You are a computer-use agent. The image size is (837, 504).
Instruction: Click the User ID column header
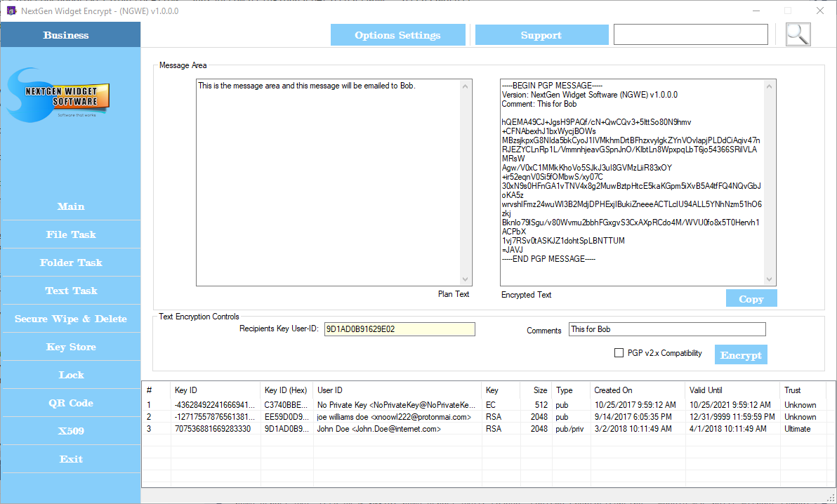397,390
